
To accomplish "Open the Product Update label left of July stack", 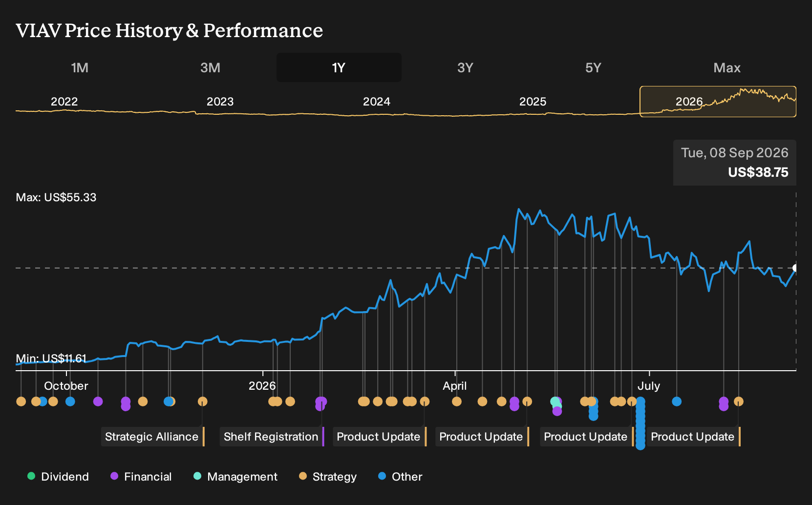I will pyautogui.click(x=587, y=437).
